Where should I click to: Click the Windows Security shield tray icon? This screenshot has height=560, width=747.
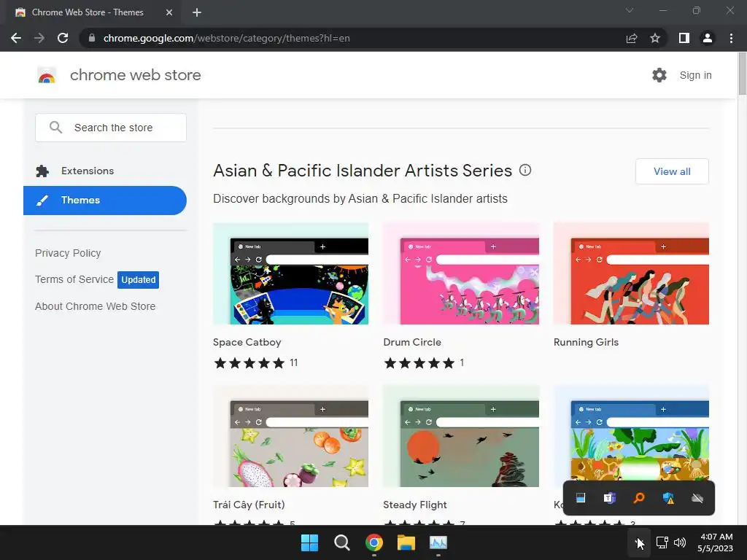click(668, 498)
